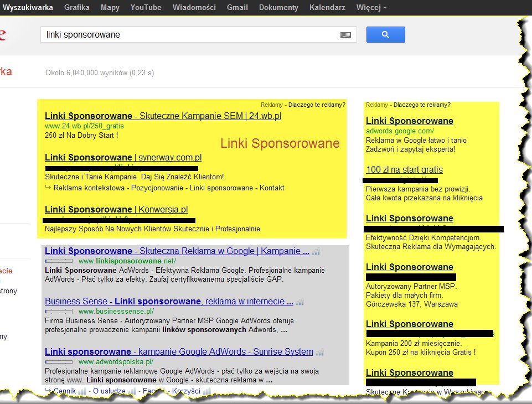Image resolution: width=532 pixels, height=404 pixels.
Task: Click 'Kupon 250 zł na kliknięcia Gratis !' text
Action: click(x=421, y=353)
